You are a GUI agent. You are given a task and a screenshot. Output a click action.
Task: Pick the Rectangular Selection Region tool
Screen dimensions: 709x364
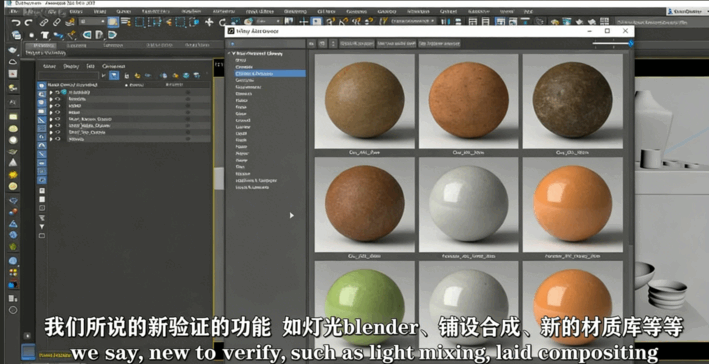(x=140, y=22)
